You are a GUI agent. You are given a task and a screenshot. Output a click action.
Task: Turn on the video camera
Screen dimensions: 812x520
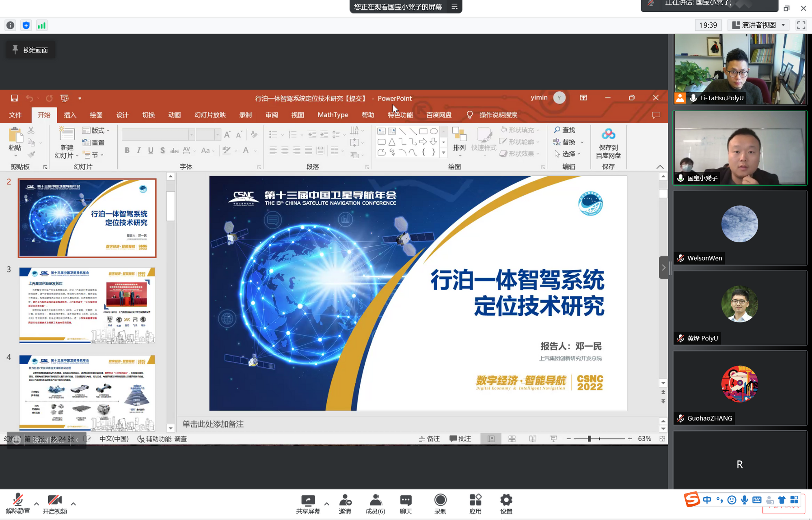(x=54, y=500)
